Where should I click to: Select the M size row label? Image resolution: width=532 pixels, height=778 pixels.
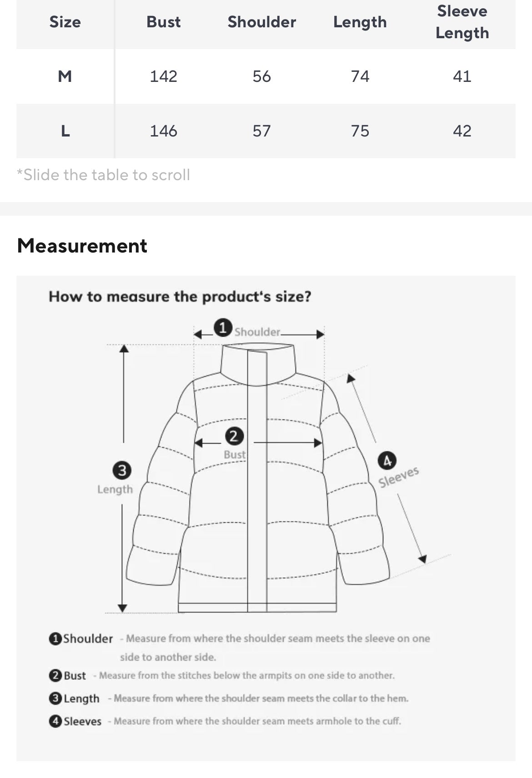click(x=65, y=76)
